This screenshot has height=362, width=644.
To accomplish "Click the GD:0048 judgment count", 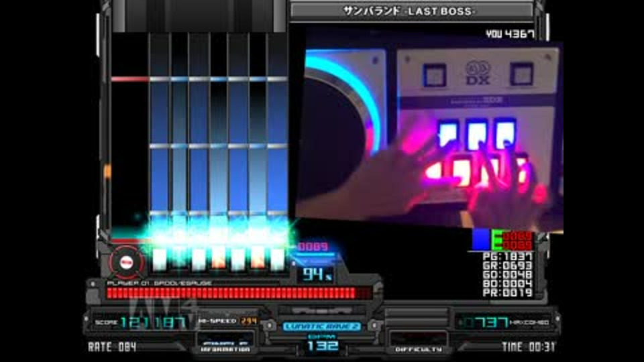I will [508, 275].
